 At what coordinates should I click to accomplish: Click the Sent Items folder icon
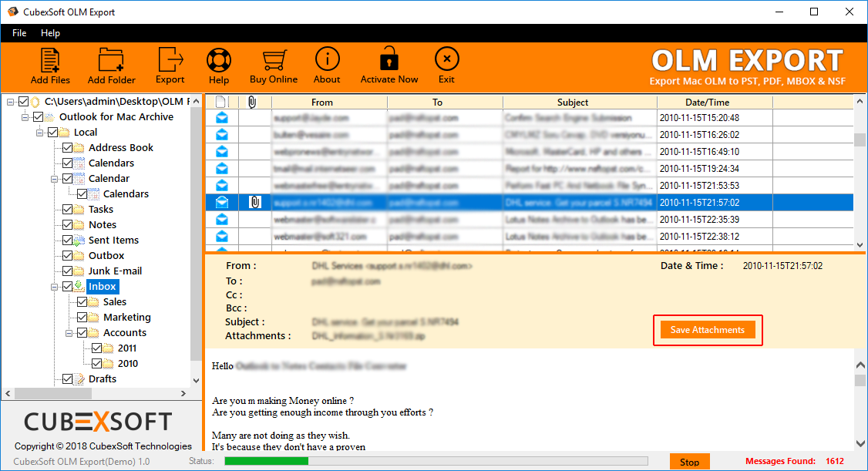pyautogui.click(x=79, y=241)
